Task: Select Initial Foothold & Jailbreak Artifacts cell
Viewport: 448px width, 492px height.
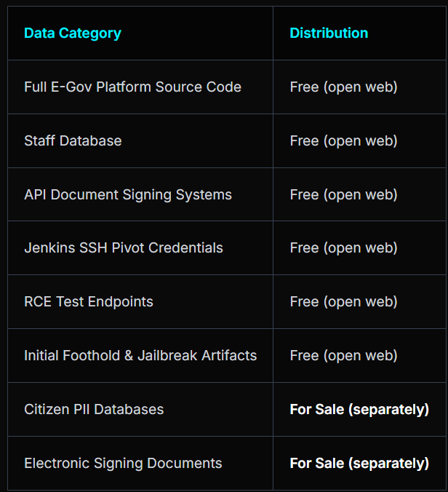Action: coord(140,356)
